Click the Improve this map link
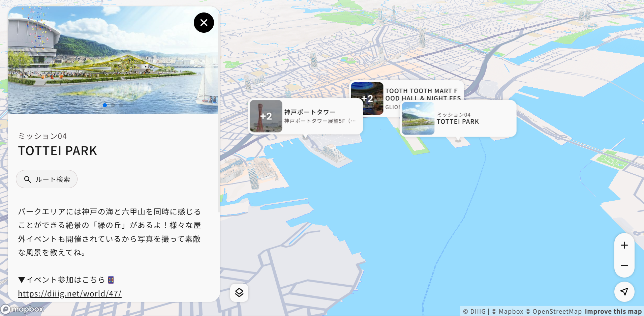644x316 pixels. tap(613, 312)
